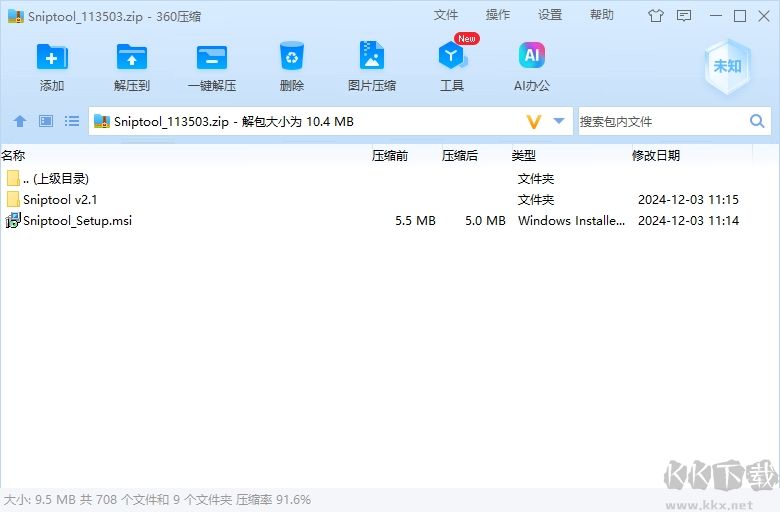
Task: Click the status bar size summary text
Action: point(157,500)
